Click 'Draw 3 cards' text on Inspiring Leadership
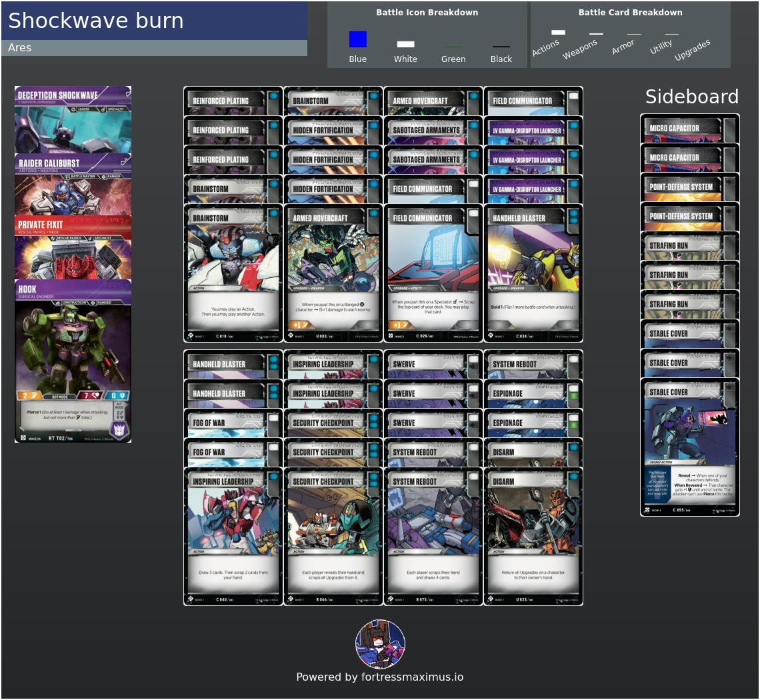Viewport: 760px width, 700px height. (233, 575)
